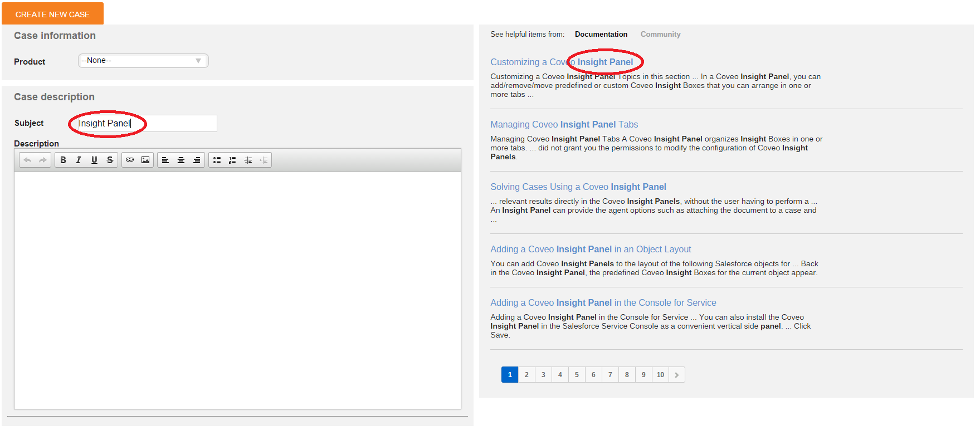980x430 pixels.
Task: Toggle italic formatting in description editor
Action: pyautogui.click(x=79, y=160)
